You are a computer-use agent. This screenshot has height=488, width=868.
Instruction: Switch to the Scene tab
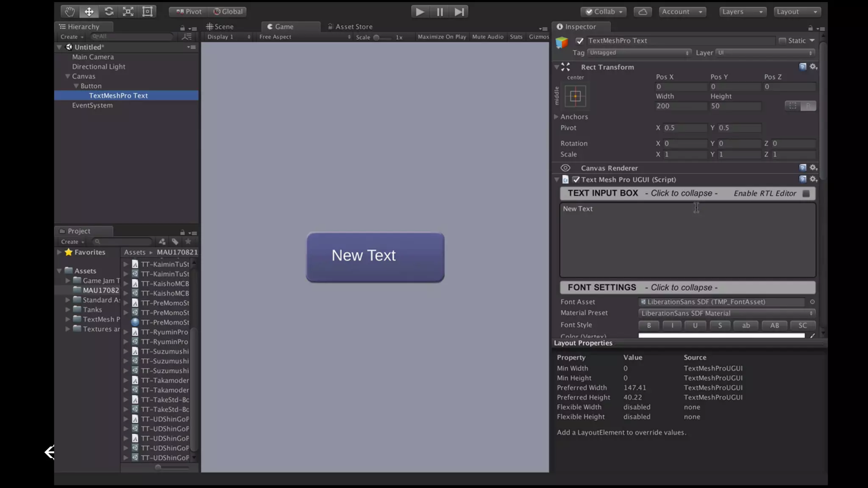point(220,27)
